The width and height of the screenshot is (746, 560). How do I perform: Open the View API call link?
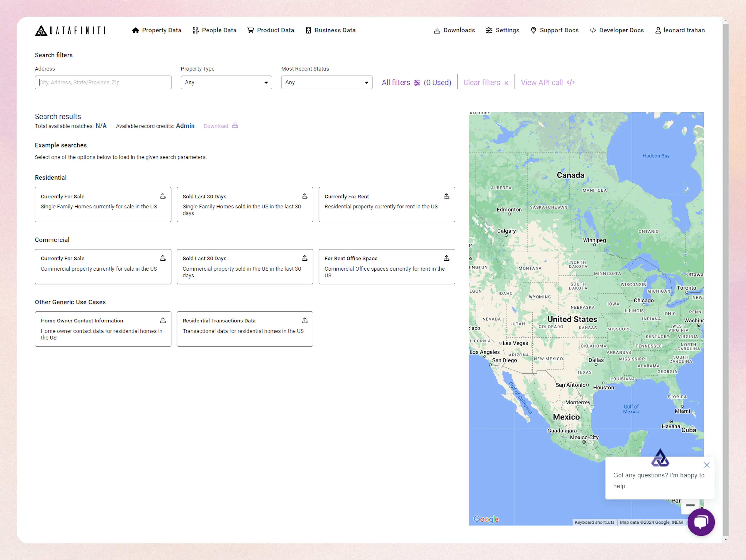(x=547, y=82)
